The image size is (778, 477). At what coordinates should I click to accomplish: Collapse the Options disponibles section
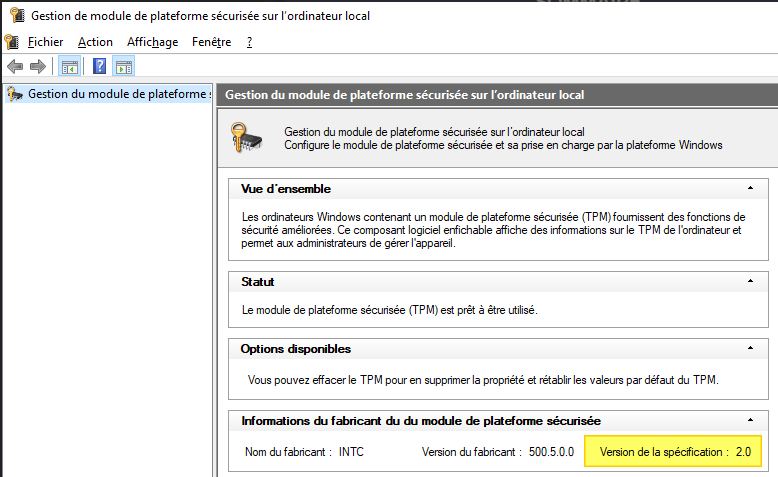pyautogui.click(x=750, y=348)
